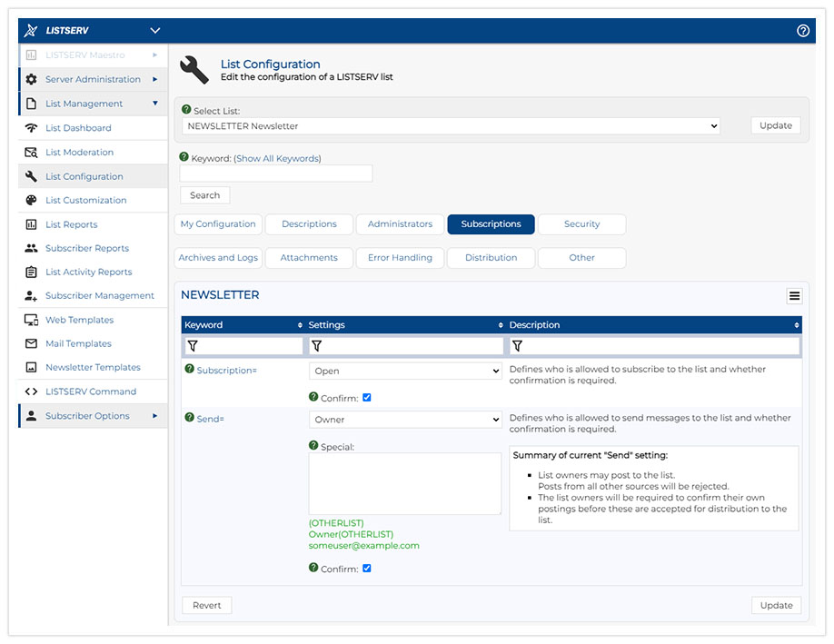This screenshot has width=834, height=644.
Task: Click the List Dashboard gauge icon
Action: (x=32, y=128)
